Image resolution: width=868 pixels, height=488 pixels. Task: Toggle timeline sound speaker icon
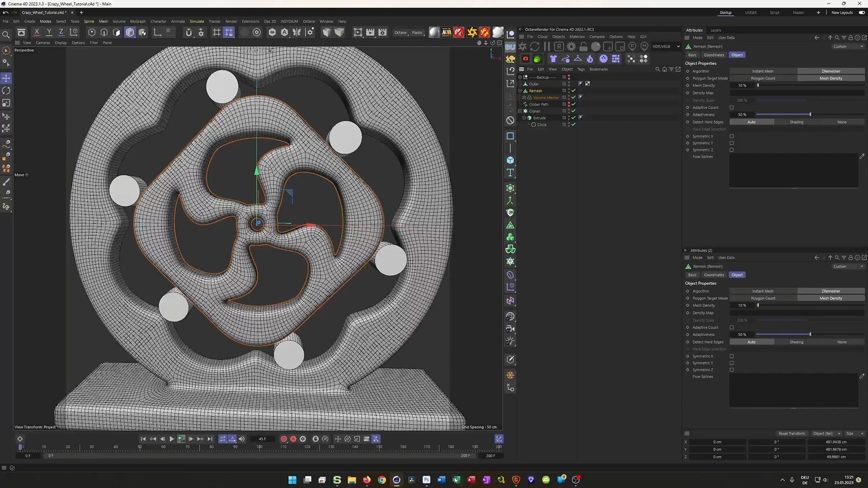pyautogui.click(x=242, y=439)
